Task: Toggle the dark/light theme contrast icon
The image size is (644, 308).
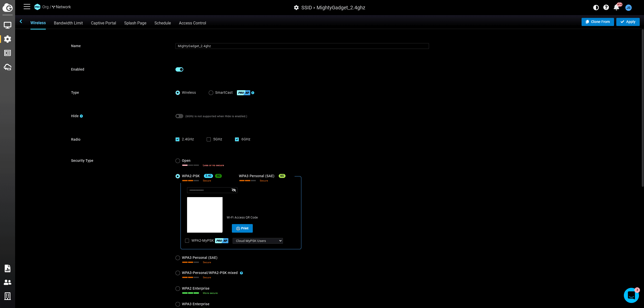Action: 596,8
